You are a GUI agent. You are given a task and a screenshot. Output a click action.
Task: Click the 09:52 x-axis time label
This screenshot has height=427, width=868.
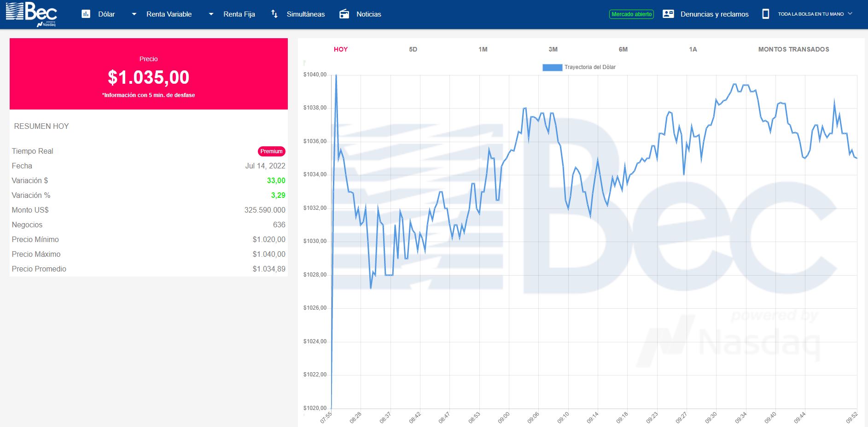852,417
